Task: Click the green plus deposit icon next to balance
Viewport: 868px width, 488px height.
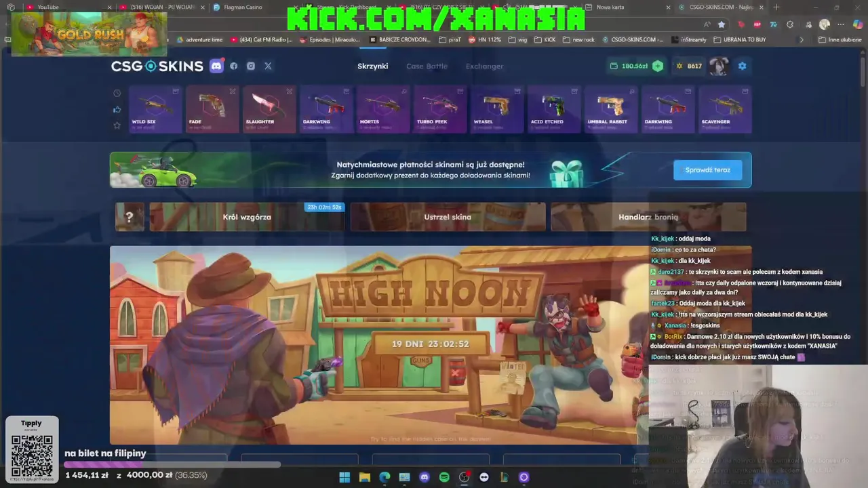Action: click(x=658, y=66)
